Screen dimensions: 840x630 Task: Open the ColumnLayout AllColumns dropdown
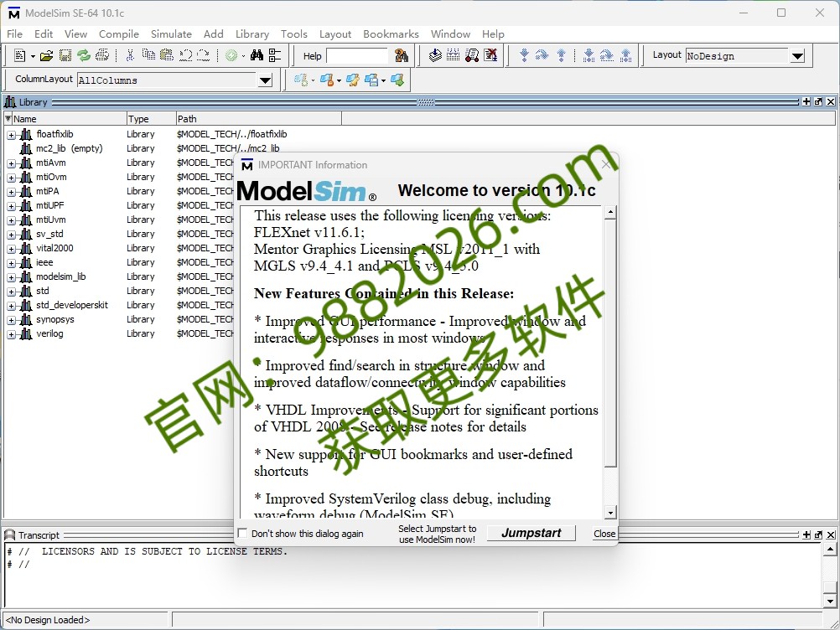pos(265,80)
